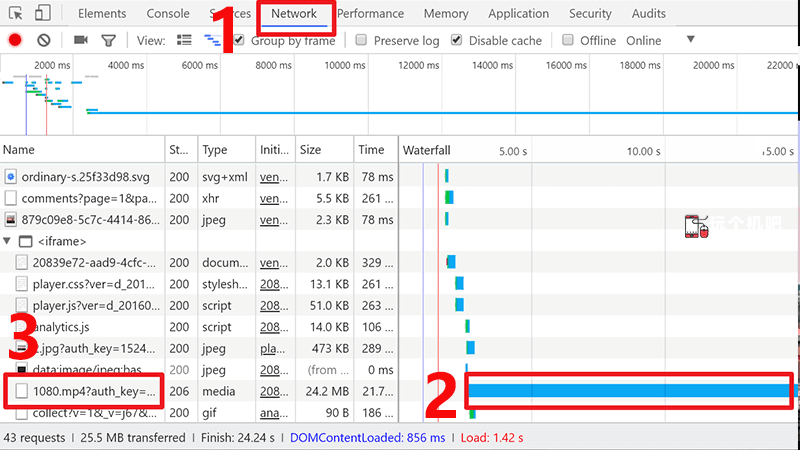Screen dimensions: 800x450
Task: Open the filter funnel icon
Action: 108,40
